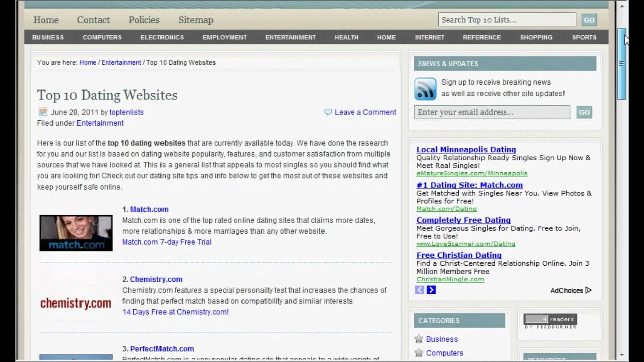
Task: Open www.LoveScanner.com/Dating ad URL
Action: (465, 244)
